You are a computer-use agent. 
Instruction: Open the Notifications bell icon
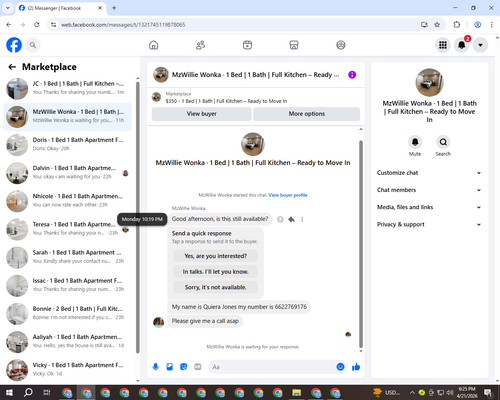tap(462, 45)
